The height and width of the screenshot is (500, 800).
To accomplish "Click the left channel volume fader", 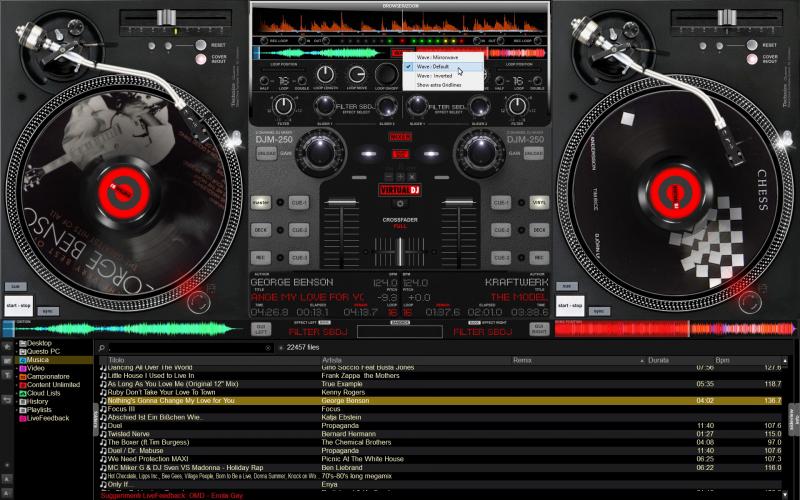I will click(x=341, y=203).
